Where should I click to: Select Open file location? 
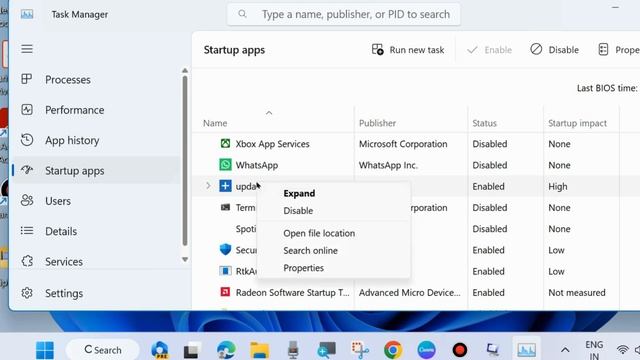tap(319, 233)
